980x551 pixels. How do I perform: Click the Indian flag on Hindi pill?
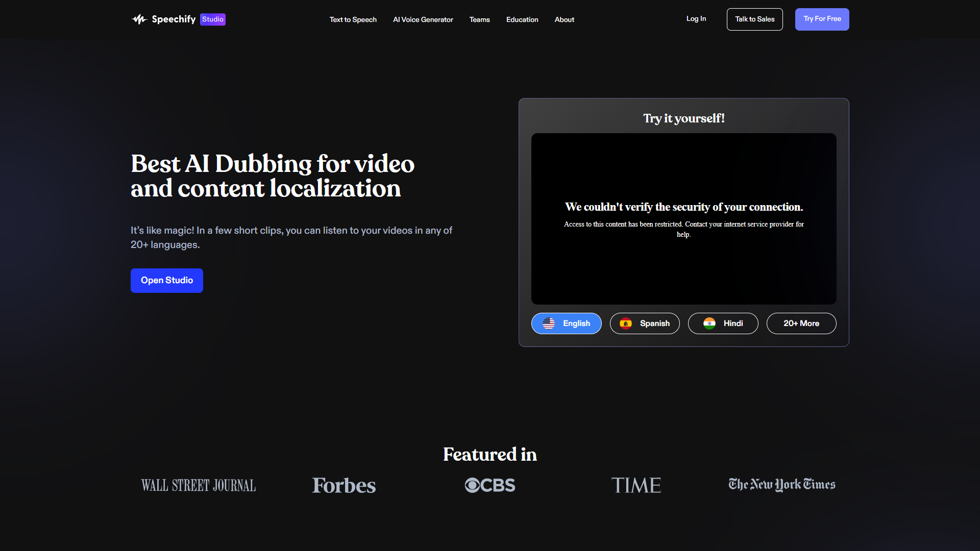(x=710, y=323)
